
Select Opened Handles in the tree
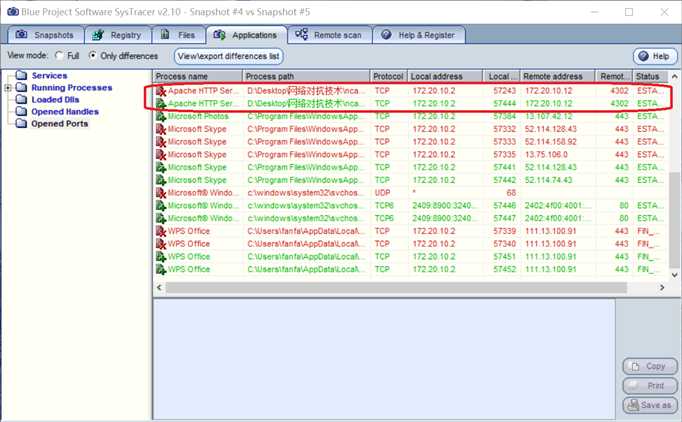pyautogui.click(x=65, y=112)
